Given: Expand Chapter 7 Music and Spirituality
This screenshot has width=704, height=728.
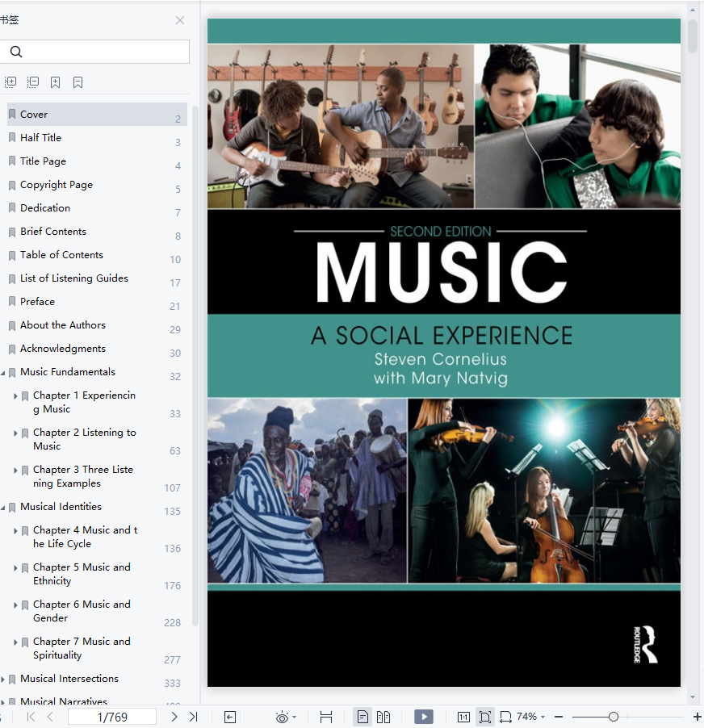Looking at the screenshot, I should tap(15, 642).
